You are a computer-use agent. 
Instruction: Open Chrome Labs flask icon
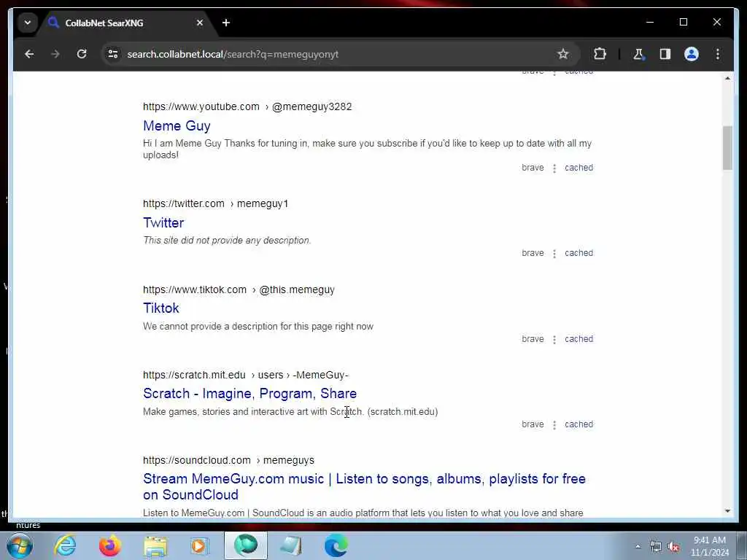pyautogui.click(x=639, y=54)
